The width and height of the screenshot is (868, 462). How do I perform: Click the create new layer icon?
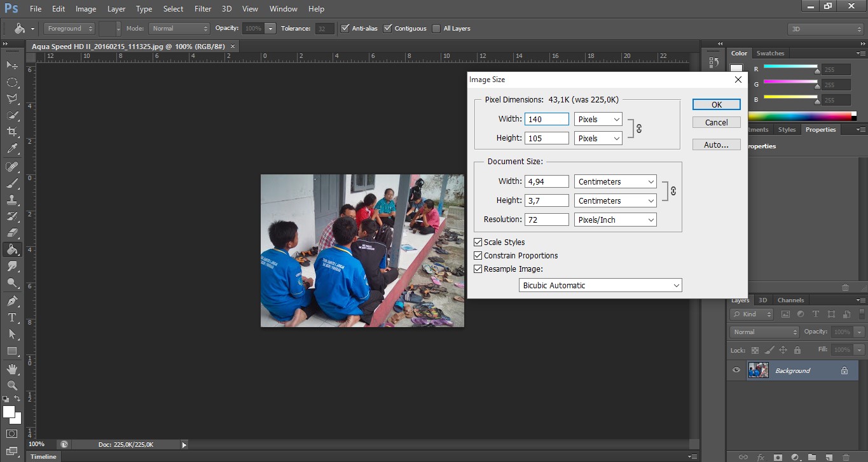coord(829,456)
